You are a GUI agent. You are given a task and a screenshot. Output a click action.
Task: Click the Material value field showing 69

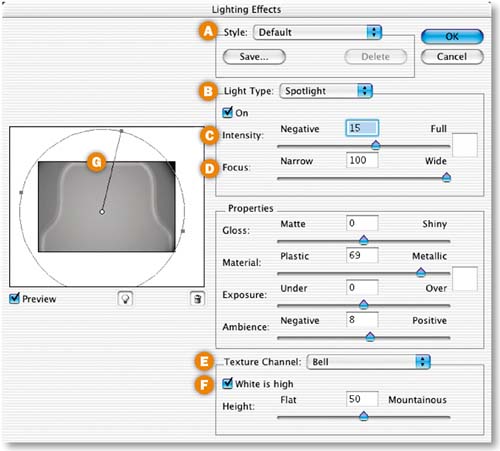[362, 255]
